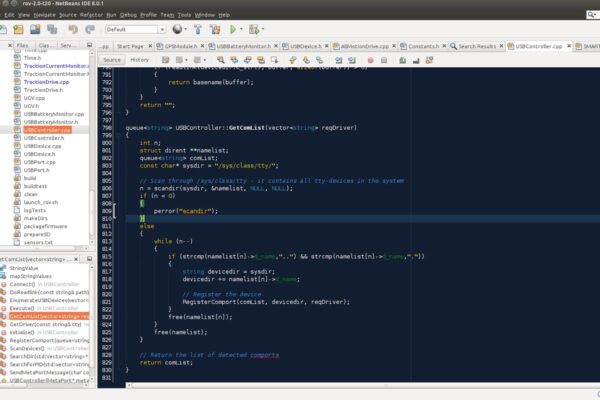Click the Find Selection magnifier icon
Image resolution: width=600 pixels, height=400 pixels.
point(220,60)
